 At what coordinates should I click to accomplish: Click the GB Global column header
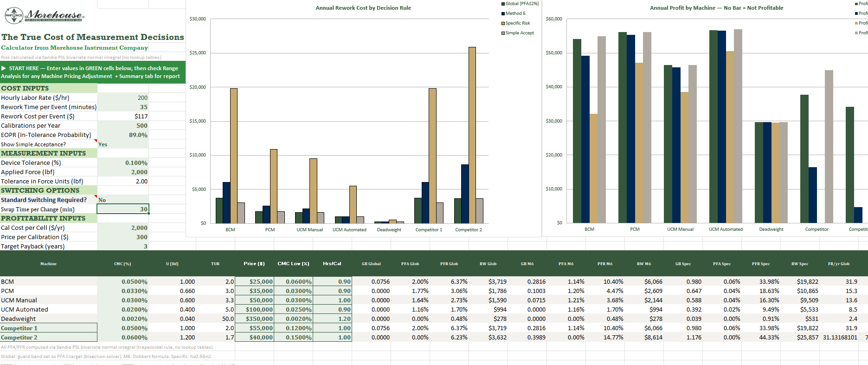tap(371, 264)
